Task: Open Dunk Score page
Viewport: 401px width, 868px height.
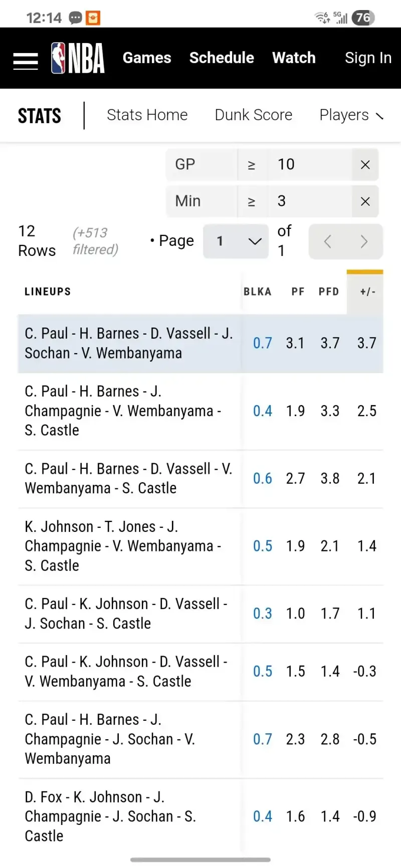Action: (254, 115)
